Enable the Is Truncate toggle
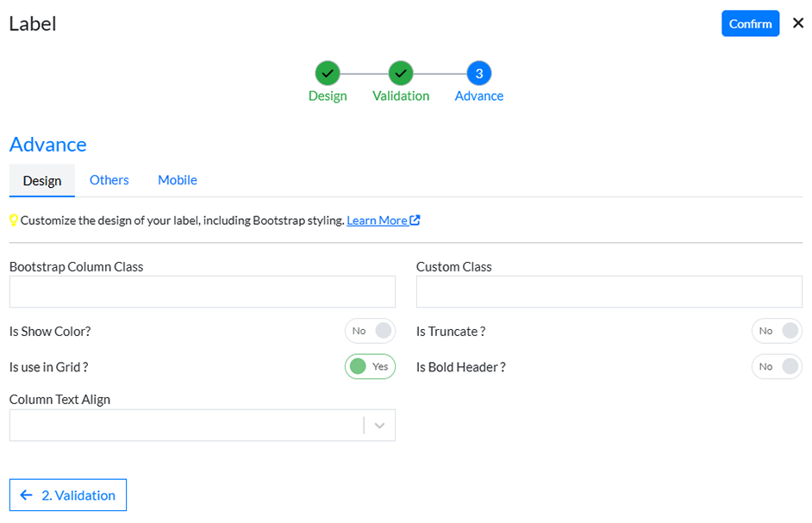Viewport: 812px width, 523px height. (x=777, y=331)
